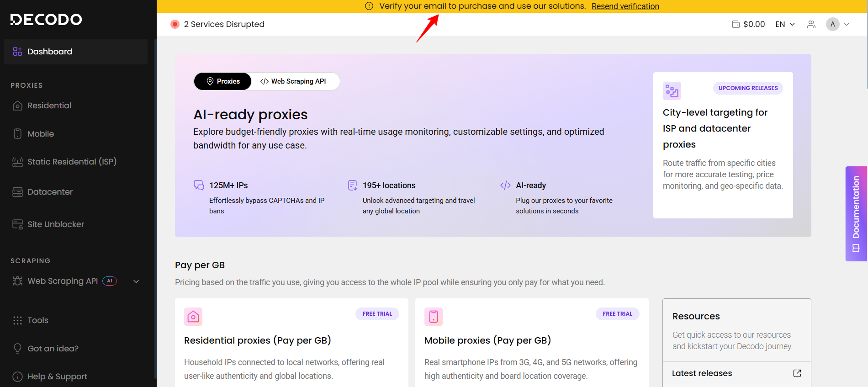Image resolution: width=868 pixels, height=387 pixels.
Task: Expand the Web Scraping API sidebar chevron
Action: click(x=136, y=281)
